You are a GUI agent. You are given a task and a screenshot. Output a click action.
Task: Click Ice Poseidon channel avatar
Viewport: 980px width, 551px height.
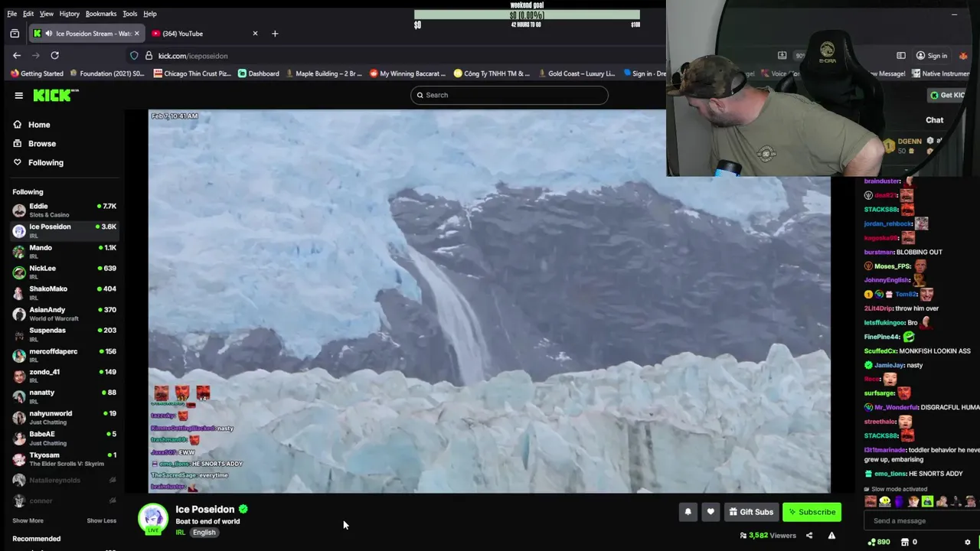tap(152, 518)
